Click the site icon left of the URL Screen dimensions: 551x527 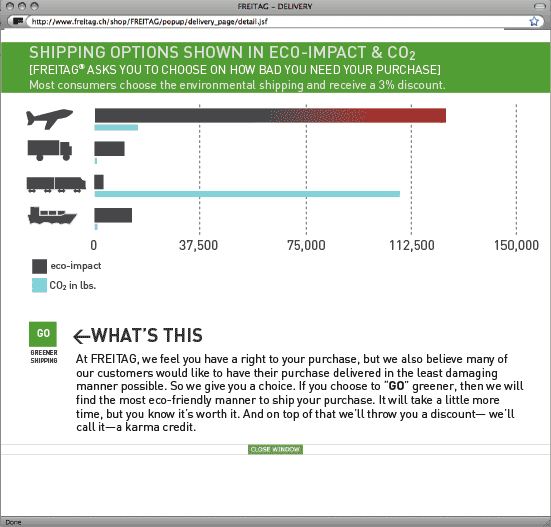click(18, 21)
